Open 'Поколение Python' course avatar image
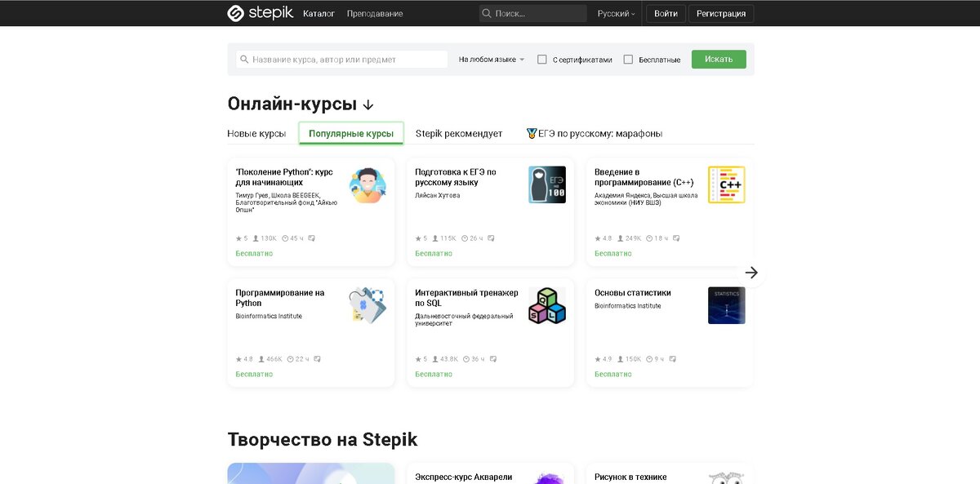980x484 pixels. click(x=367, y=185)
